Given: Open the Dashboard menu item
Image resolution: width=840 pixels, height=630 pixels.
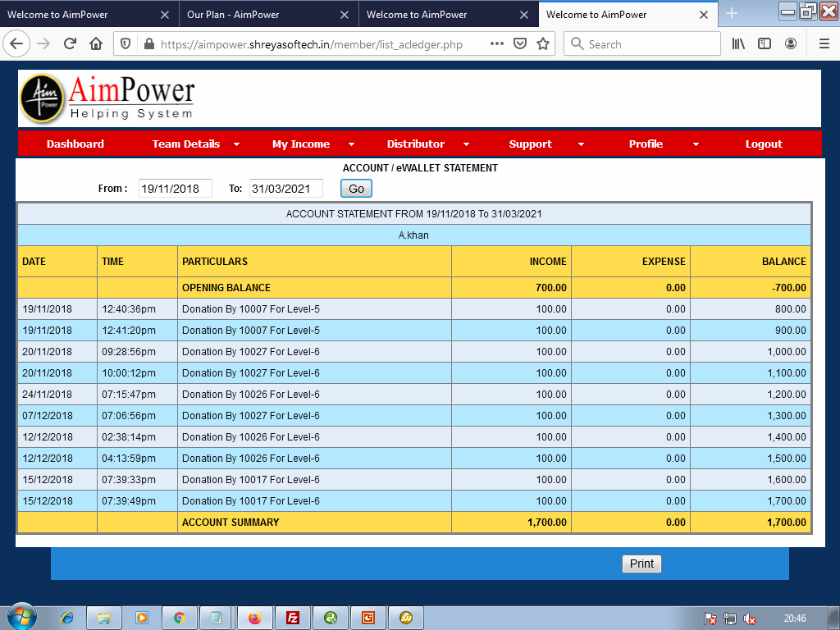Looking at the screenshot, I should [x=75, y=144].
